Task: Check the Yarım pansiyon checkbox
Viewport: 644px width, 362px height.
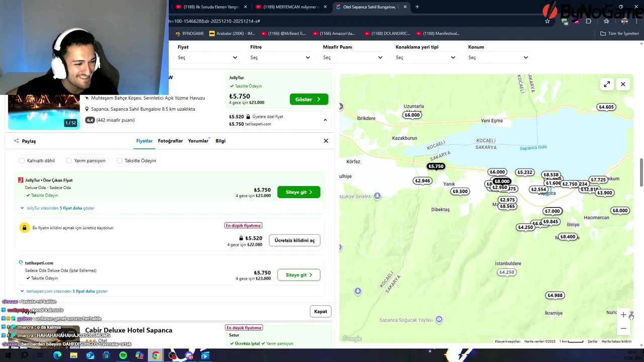Action: [x=69, y=161]
